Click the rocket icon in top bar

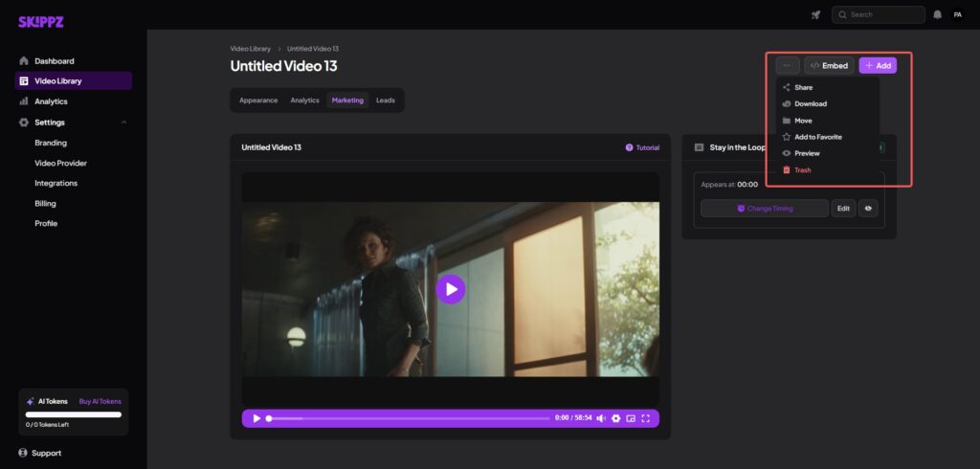pyautogui.click(x=815, y=14)
